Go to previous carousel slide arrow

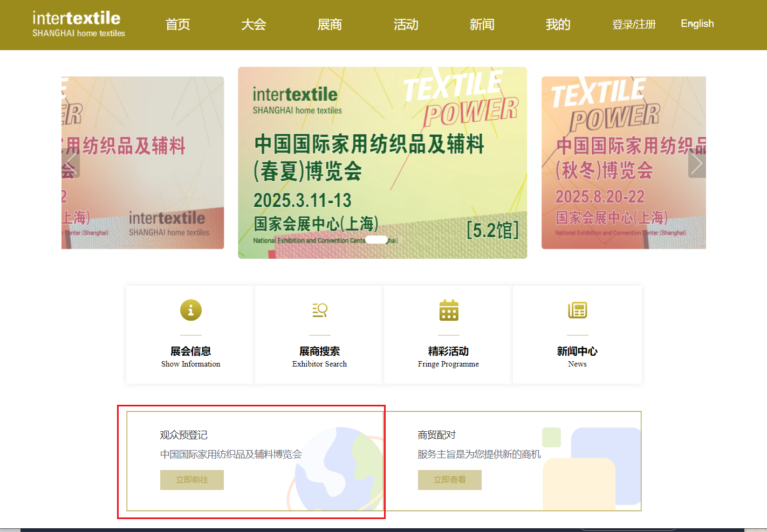point(71,163)
